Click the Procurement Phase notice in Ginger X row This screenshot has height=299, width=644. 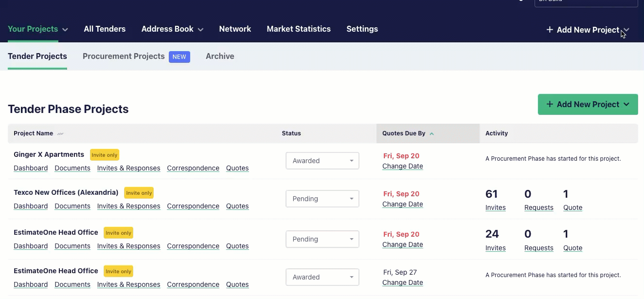[553, 159]
